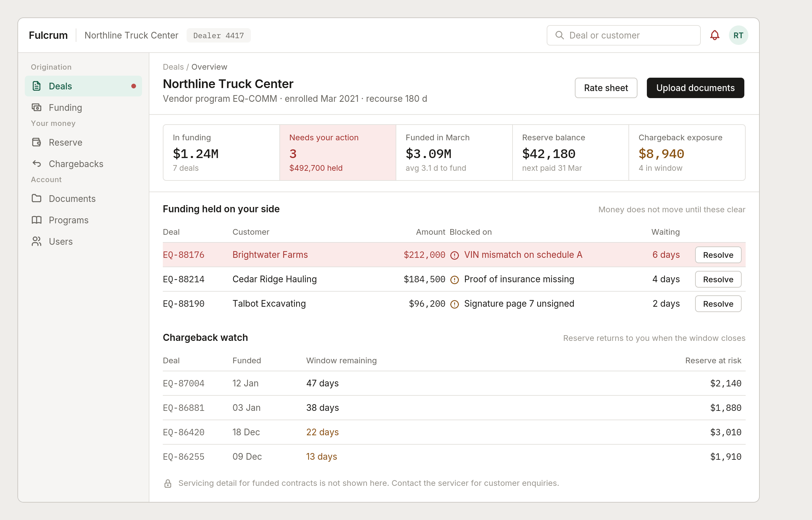This screenshot has width=812, height=520.
Task: Click deal ID EQ-88176
Action: point(184,255)
